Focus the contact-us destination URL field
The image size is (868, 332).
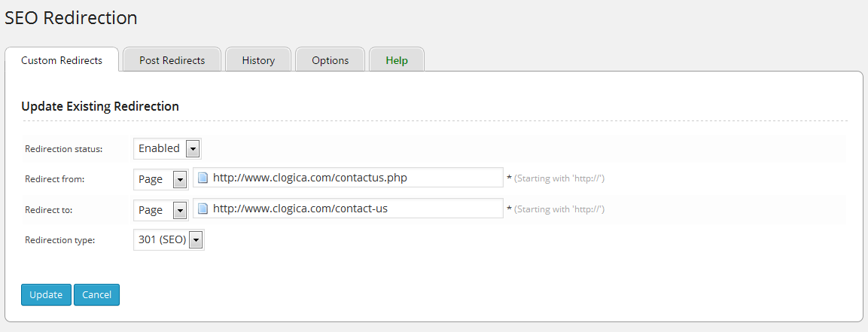click(x=354, y=209)
